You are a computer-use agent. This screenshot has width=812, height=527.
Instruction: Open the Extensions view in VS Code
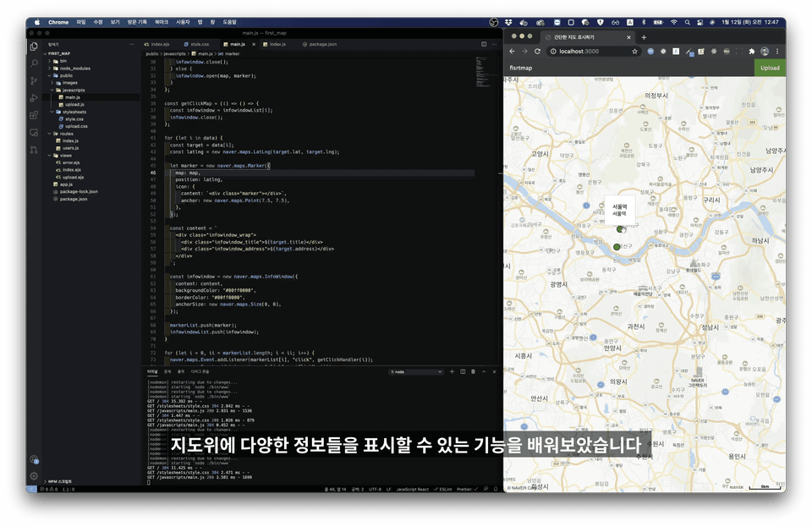coord(34,115)
